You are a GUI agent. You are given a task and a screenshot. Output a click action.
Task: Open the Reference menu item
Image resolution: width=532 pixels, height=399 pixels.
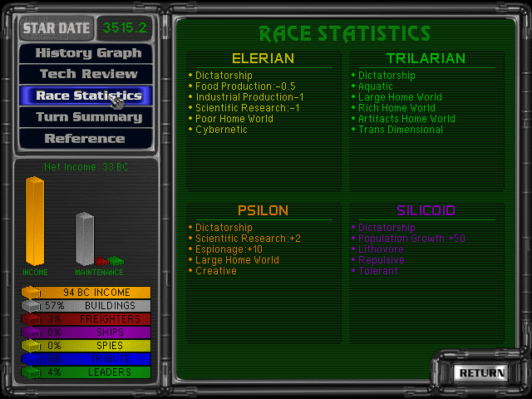coord(86,139)
